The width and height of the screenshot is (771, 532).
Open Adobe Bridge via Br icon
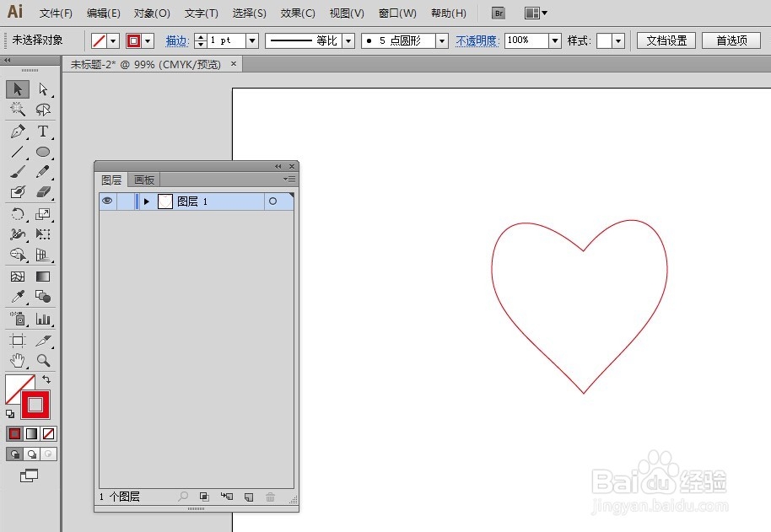tap(499, 13)
